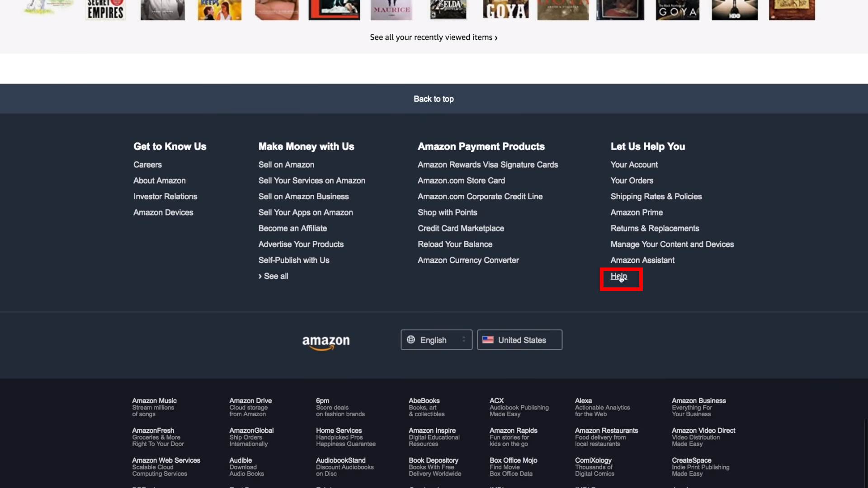Click the Amazon smile logo in footer
The height and width of the screenshot is (488, 868).
click(x=325, y=342)
